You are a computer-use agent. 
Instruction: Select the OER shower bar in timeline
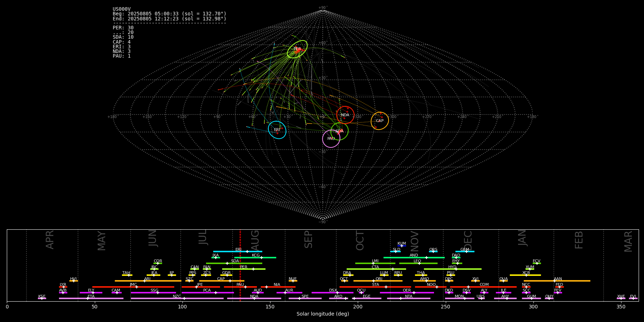pyautogui.click(x=407, y=293)
